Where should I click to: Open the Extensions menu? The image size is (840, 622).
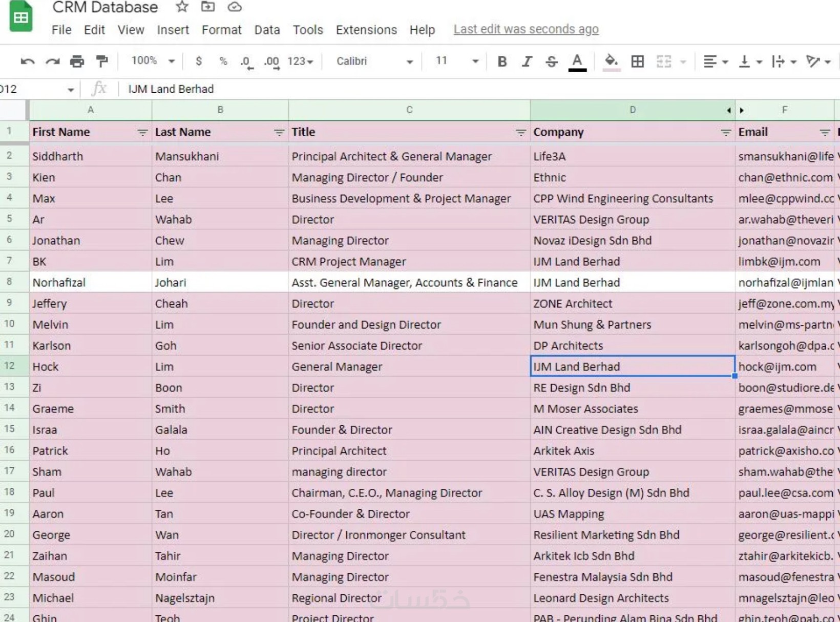(x=366, y=30)
